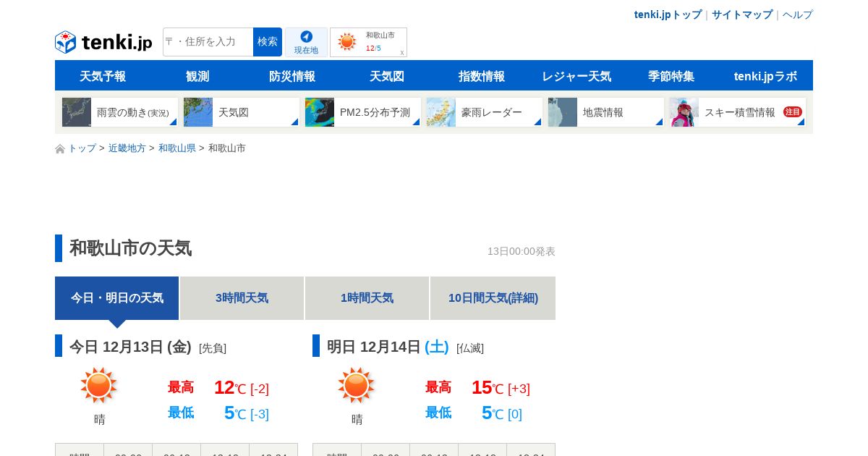Click the [仏滅] rokuyo label

(x=470, y=348)
